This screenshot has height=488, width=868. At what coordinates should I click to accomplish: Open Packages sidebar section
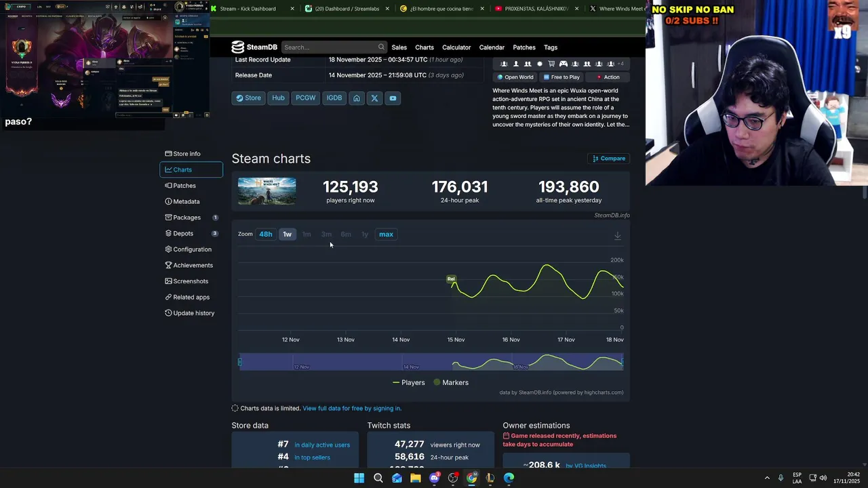191,218
